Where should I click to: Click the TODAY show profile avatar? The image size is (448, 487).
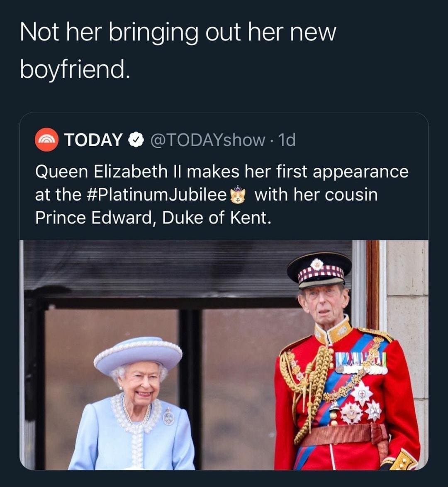click(46, 140)
